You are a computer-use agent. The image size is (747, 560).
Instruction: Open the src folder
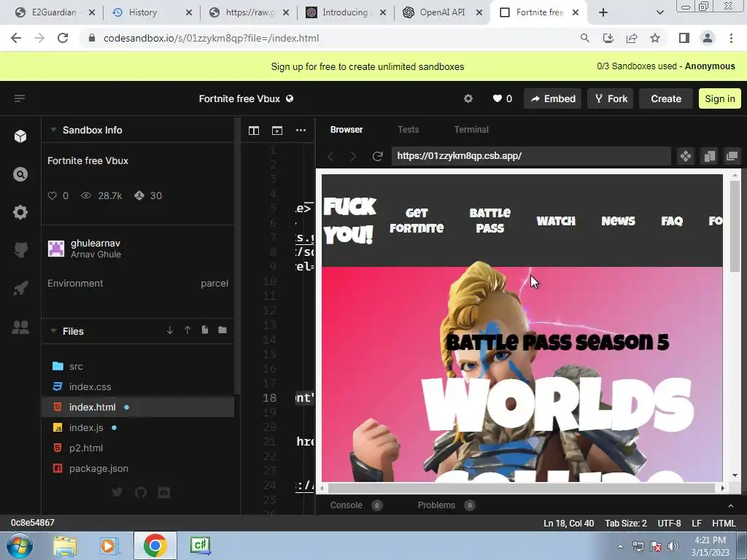click(137, 366)
